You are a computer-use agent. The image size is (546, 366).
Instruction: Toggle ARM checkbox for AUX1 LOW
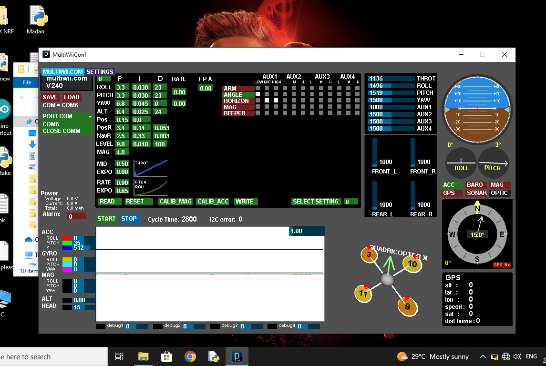point(258,88)
